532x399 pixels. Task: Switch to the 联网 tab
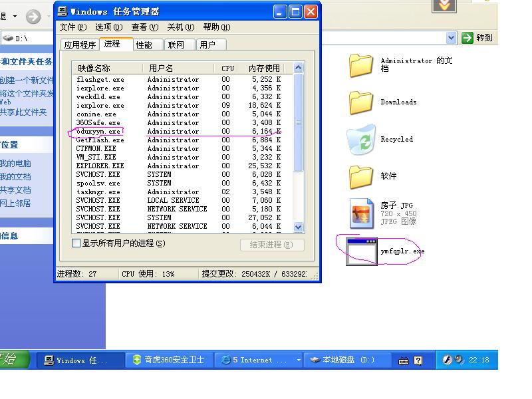[180, 45]
